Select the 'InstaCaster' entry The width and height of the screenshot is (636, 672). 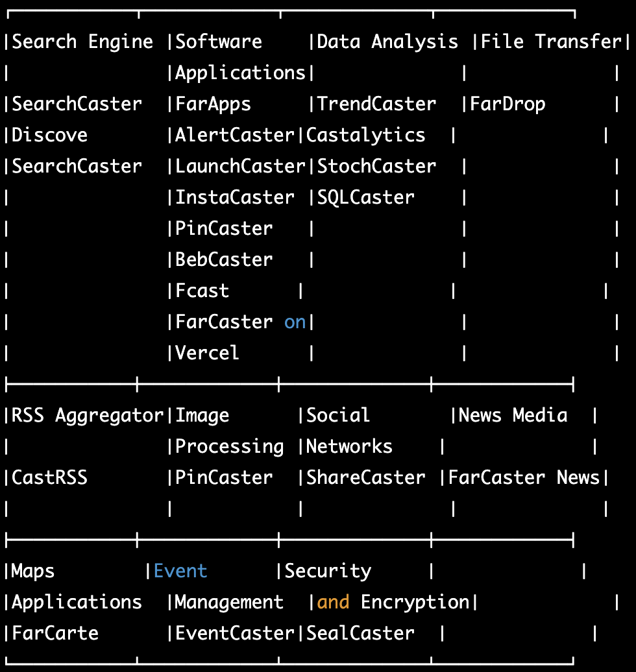click(x=235, y=198)
